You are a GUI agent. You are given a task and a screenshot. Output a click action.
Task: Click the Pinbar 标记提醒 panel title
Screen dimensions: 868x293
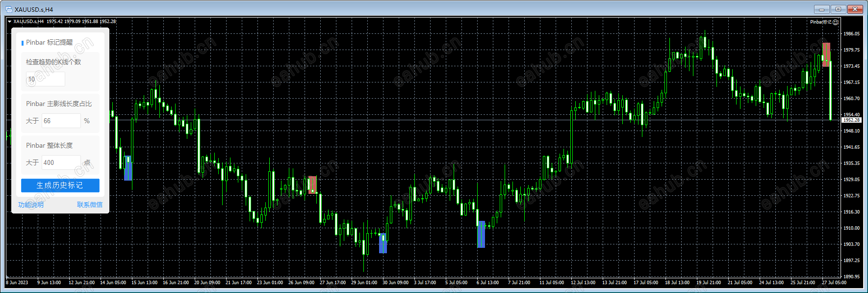click(x=49, y=43)
